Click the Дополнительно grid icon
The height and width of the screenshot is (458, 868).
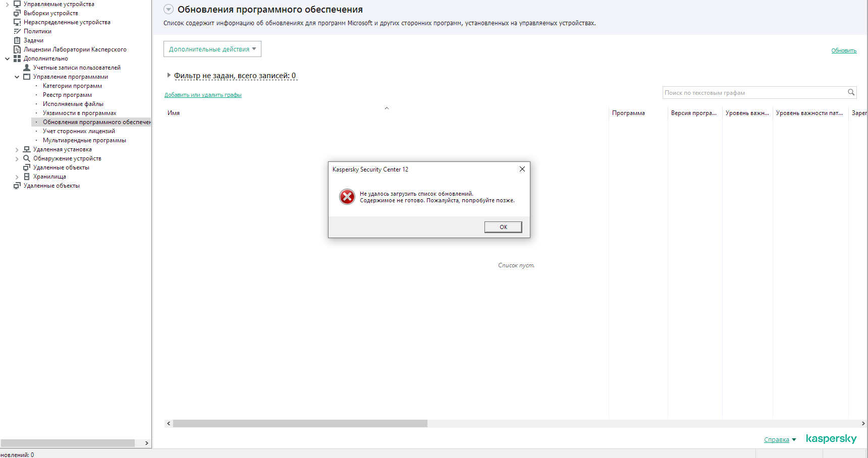(x=17, y=59)
